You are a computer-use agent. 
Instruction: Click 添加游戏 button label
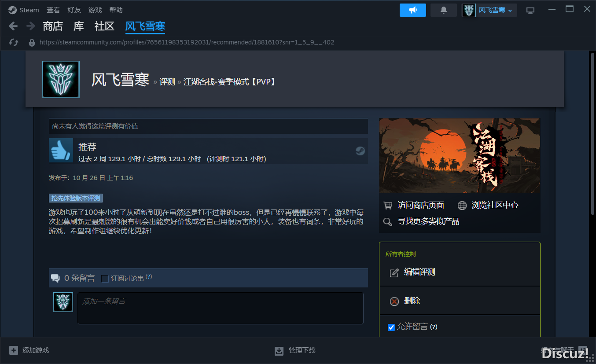[x=36, y=350]
